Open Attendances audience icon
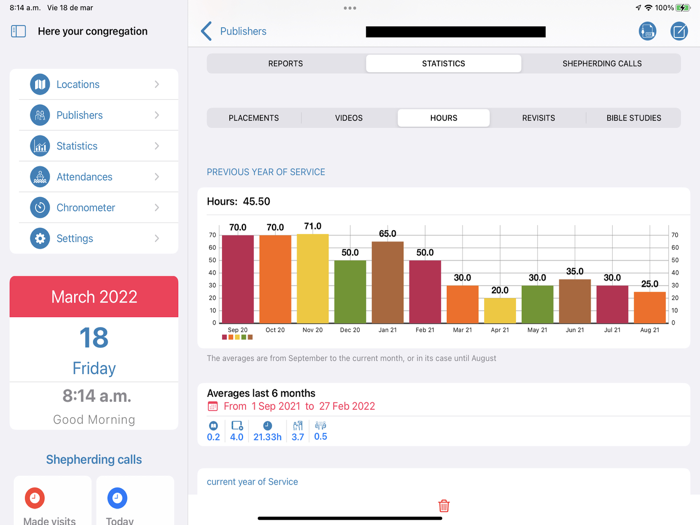700x525 pixels. (x=40, y=177)
